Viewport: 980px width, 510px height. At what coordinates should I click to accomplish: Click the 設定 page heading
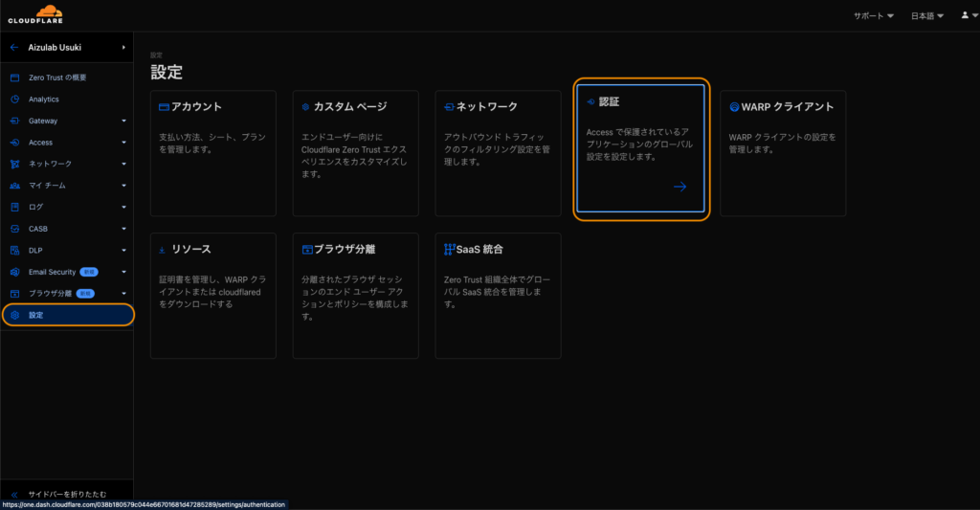[x=167, y=73]
